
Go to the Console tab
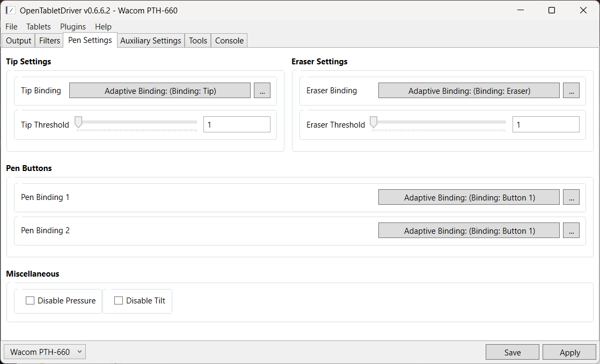pyautogui.click(x=229, y=41)
